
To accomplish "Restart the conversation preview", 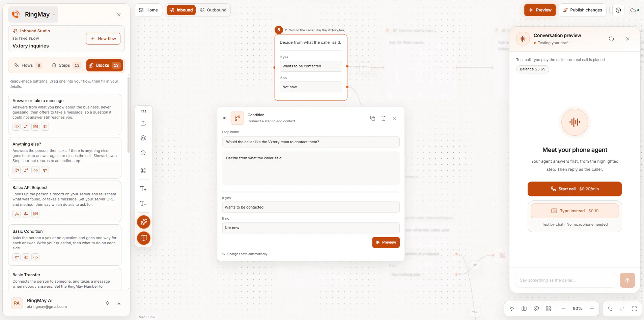I will click(611, 39).
